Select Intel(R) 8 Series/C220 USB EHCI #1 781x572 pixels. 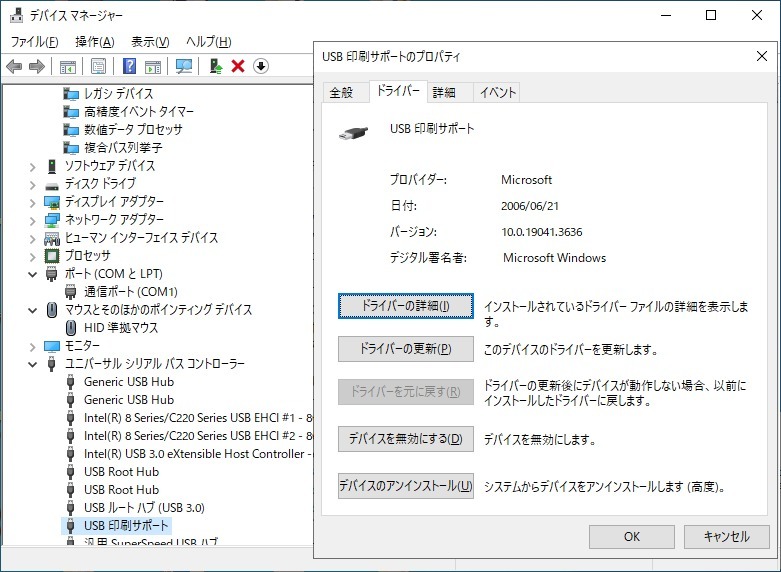click(x=198, y=418)
